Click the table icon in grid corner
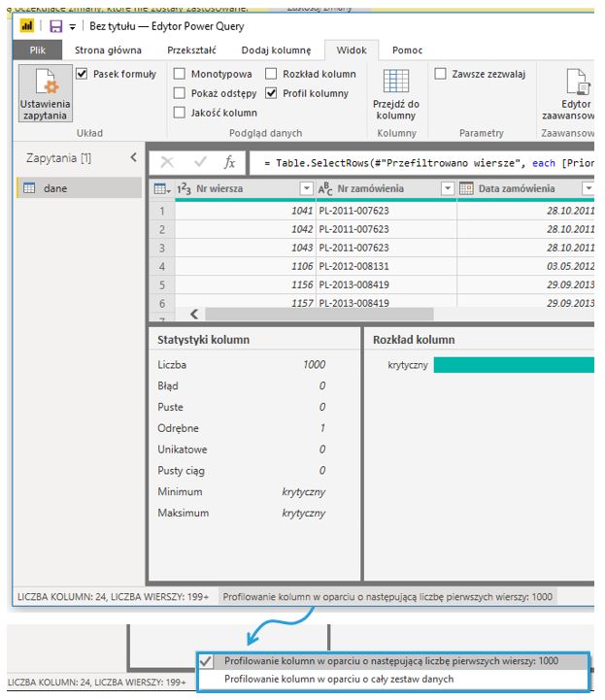605x700 pixels. [x=160, y=188]
